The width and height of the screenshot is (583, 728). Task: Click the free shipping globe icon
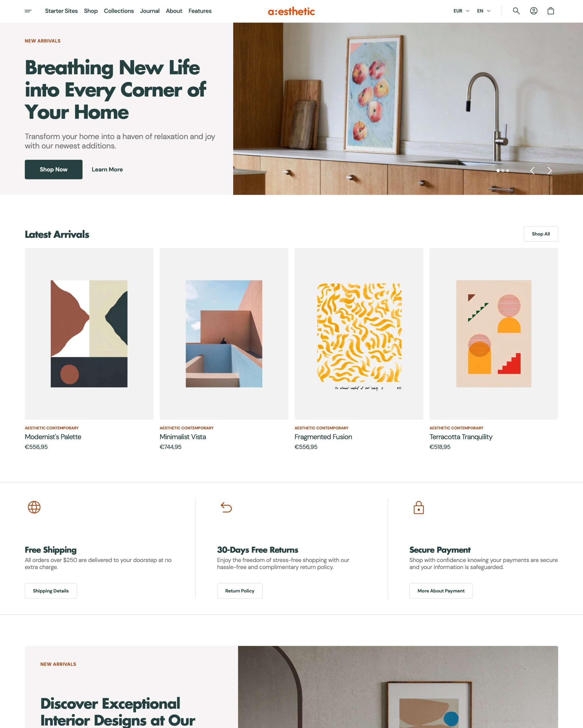34,507
